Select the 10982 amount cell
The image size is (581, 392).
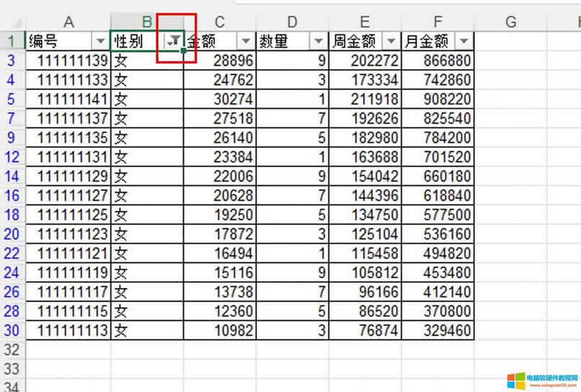pyautogui.click(x=220, y=330)
